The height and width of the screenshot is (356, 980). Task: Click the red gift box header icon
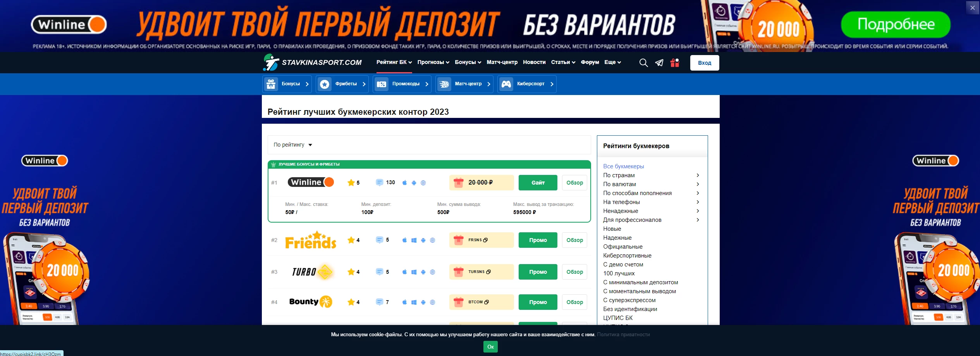tap(675, 62)
